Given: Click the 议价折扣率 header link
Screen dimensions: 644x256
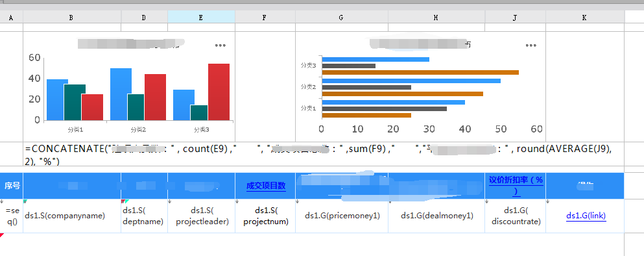Looking at the screenshot, I should [516, 185].
